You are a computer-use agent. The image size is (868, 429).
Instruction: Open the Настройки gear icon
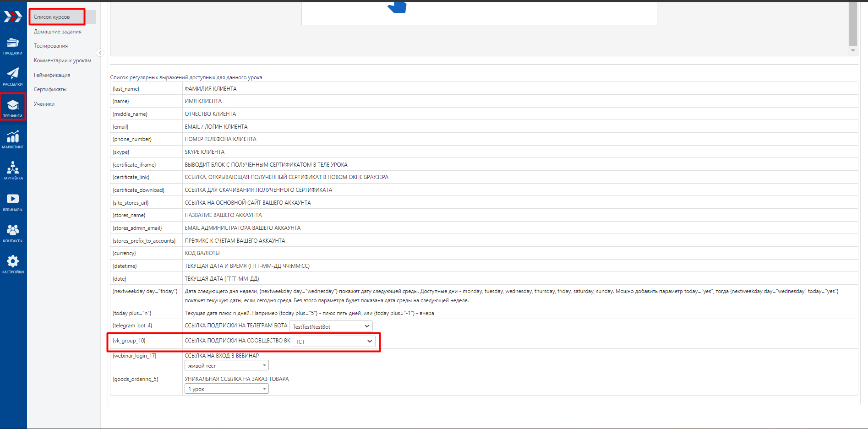13,264
